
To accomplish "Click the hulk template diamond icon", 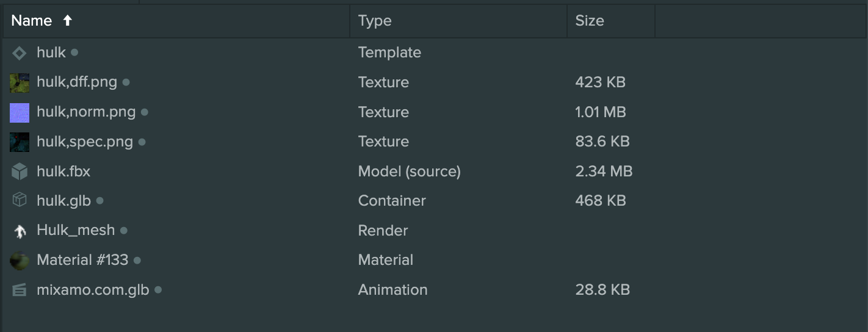I will [20, 53].
